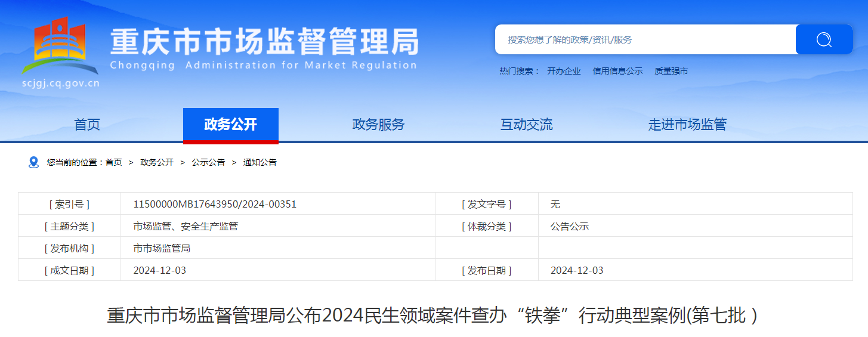The image size is (868, 337).
Task: Click index number 11500000MB17643950/2024-00351
Action: pos(215,204)
